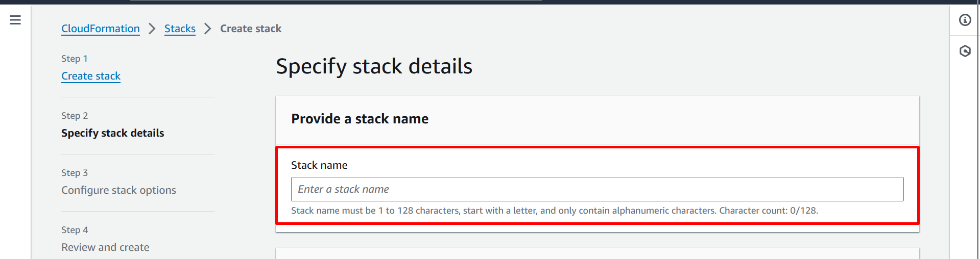
Task: Click the Create stack breadcrumb text
Action: [251, 29]
